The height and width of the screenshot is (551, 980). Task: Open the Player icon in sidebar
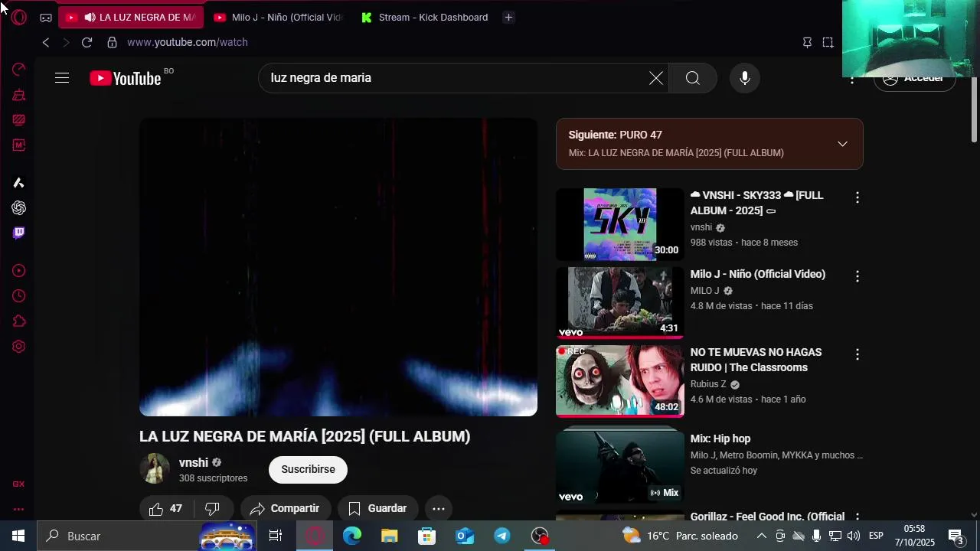pos(19,271)
